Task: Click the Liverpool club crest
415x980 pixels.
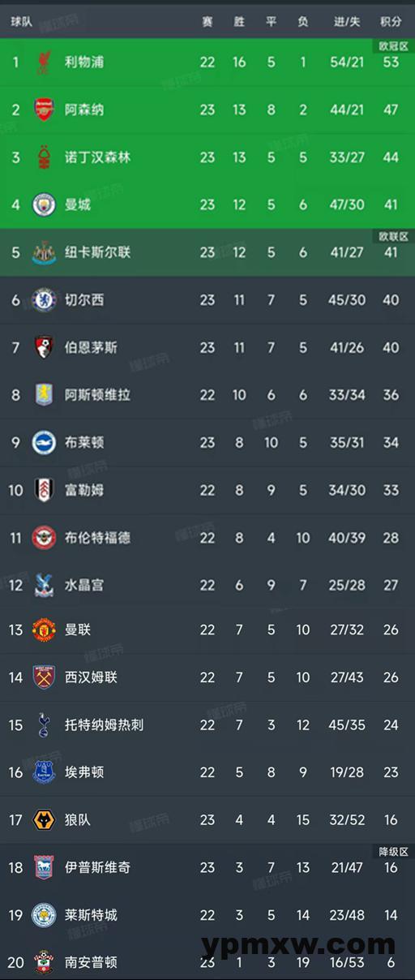Action: click(44, 62)
